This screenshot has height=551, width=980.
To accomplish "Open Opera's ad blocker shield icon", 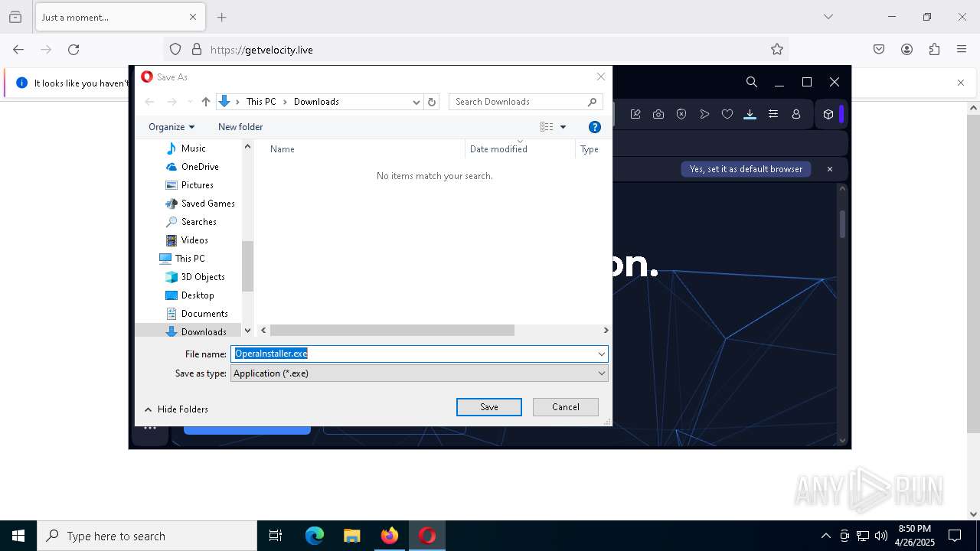I will coord(681,114).
